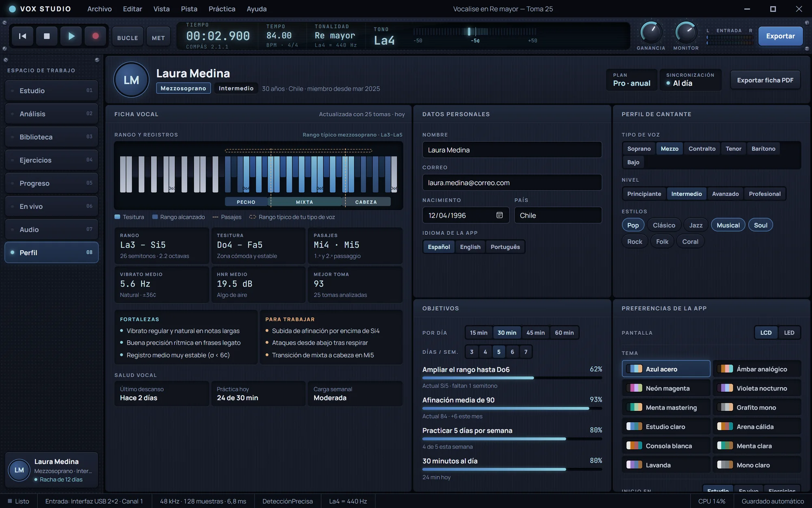The height and width of the screenshot is (508, 812).
Task: Open the calendar icon in Nacimiento field
Action: click(x=499, y=215)
